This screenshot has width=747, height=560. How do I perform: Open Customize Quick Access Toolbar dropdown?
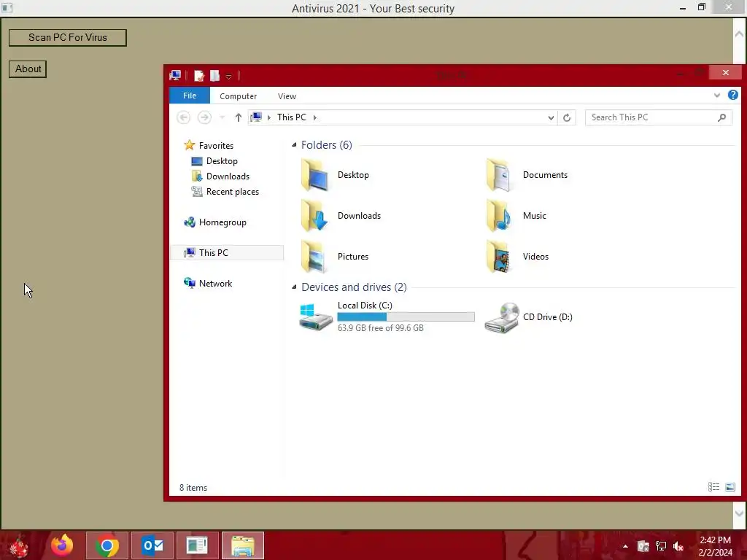(x=228, y=76)
